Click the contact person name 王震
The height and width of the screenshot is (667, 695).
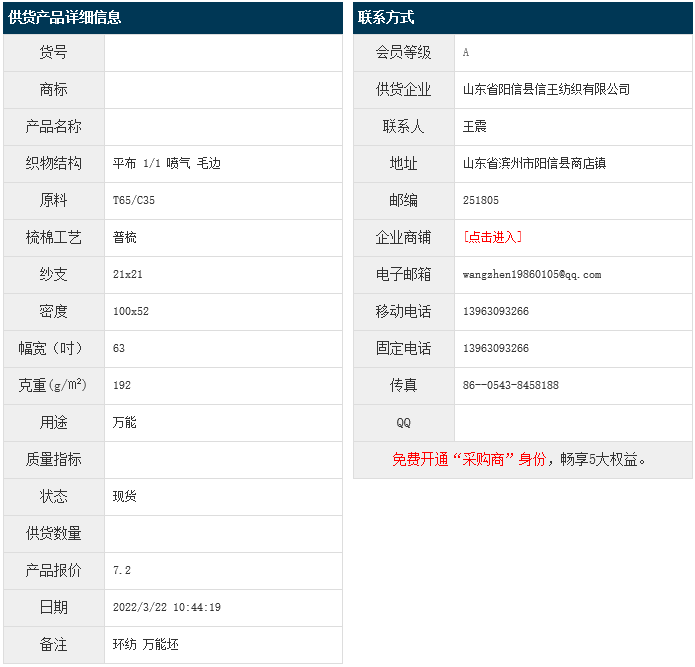point(475,126)
